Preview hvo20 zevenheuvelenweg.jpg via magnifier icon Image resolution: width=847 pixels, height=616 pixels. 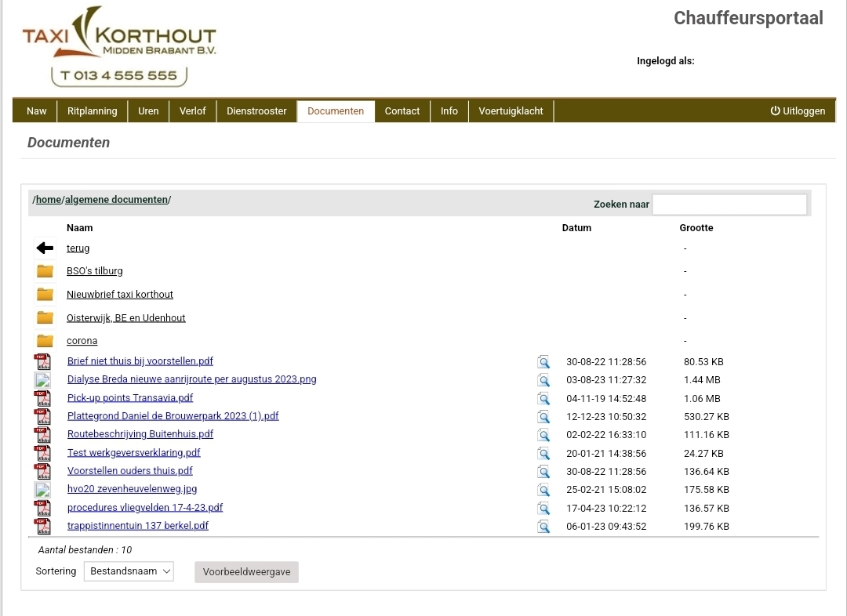(x=543, y=490)
